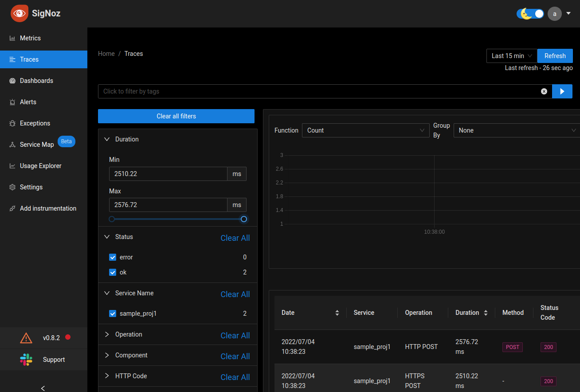Go to Service Map in sidebar
Viewport: 580px width, 392px height.
click(x=37, y=145)
